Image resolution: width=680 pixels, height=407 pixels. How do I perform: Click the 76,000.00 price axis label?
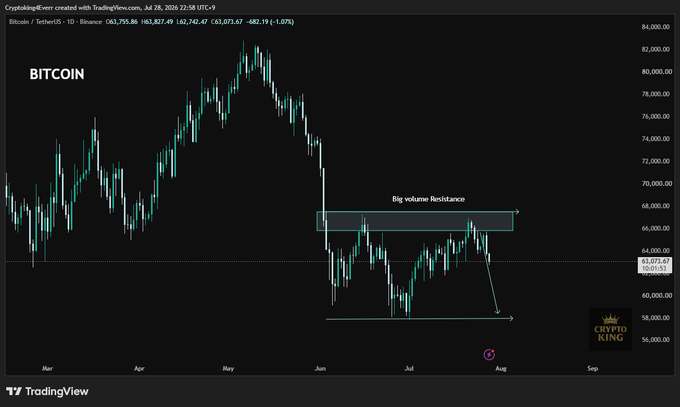pyautogui.click(x=656, y=116)
